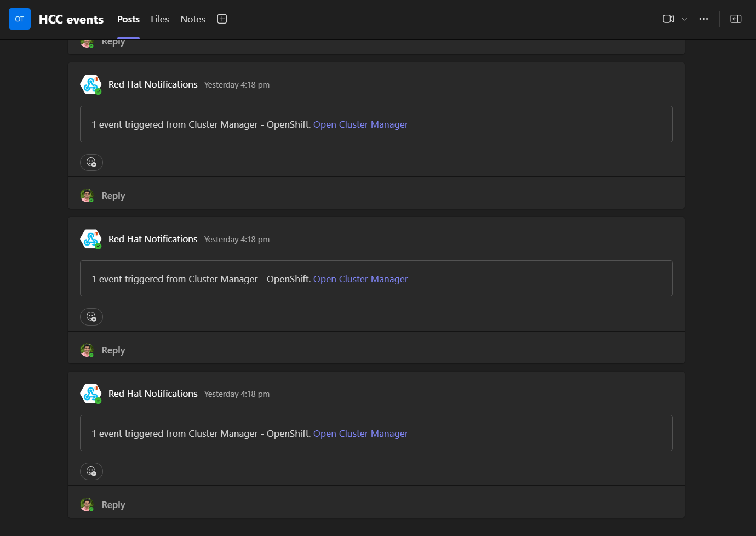The height and width of the screenshot is (536, 756).
Task: Reply to the second Red Hat notification
Action: (x=113, y=350)
